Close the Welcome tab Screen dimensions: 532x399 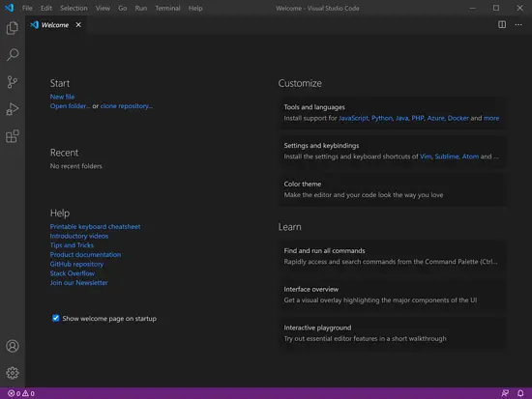click(x=78, y=25)
